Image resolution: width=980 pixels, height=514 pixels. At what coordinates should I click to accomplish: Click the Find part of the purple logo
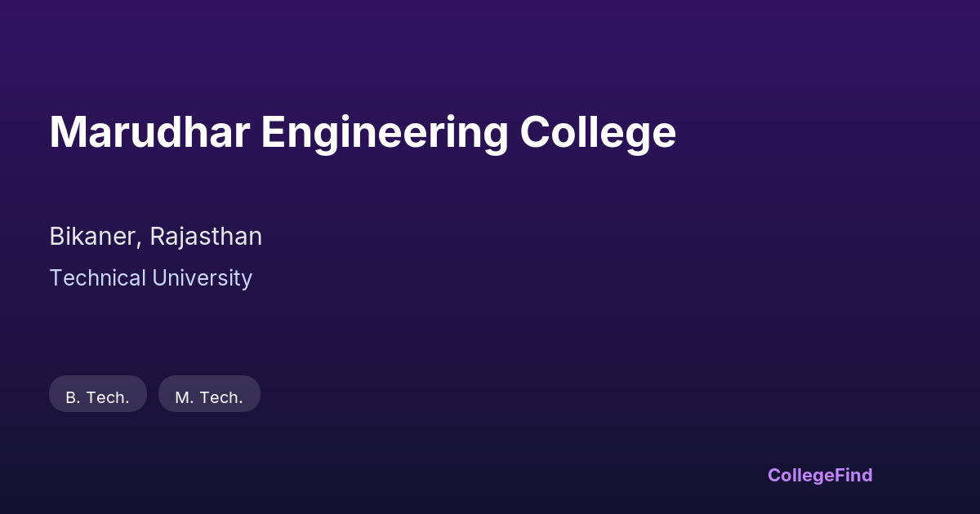pyautogui.click(x=853, y=475)
